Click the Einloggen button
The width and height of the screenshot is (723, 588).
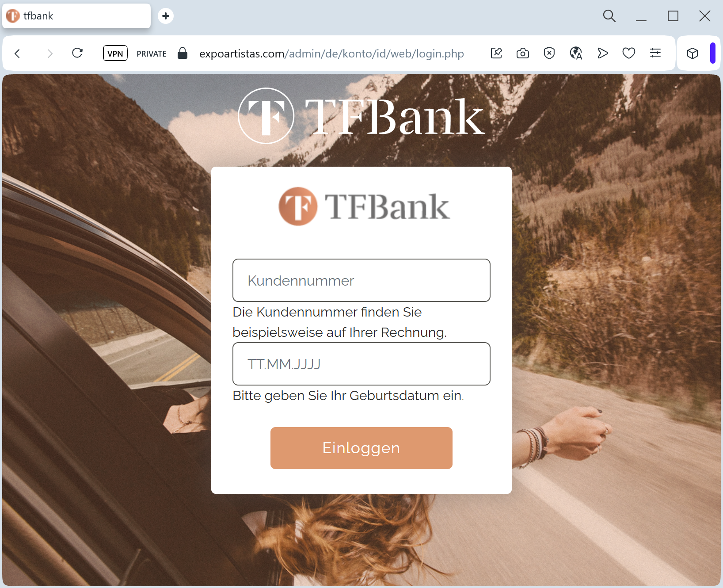click(x=361, y=448)
